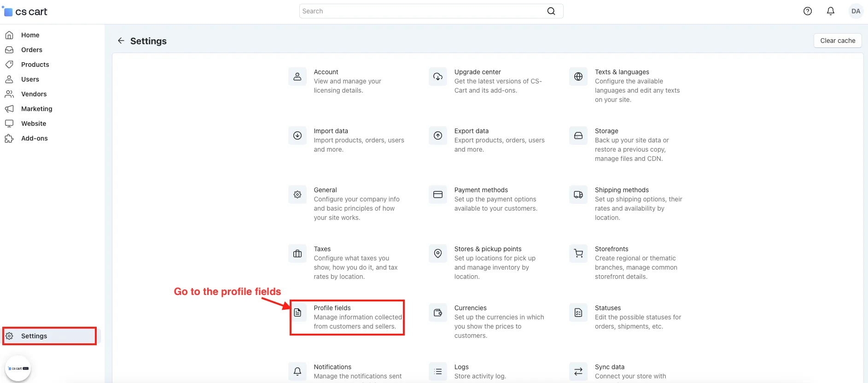Click the Clear cache button
868x383 pixels.
[x=838, y=41]
